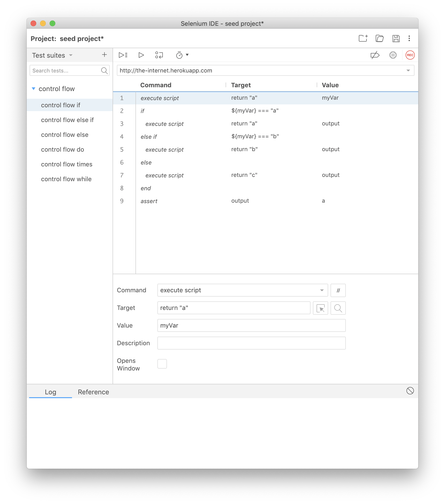
Task: Disable all breakpoints
Action: click(374, 55)
